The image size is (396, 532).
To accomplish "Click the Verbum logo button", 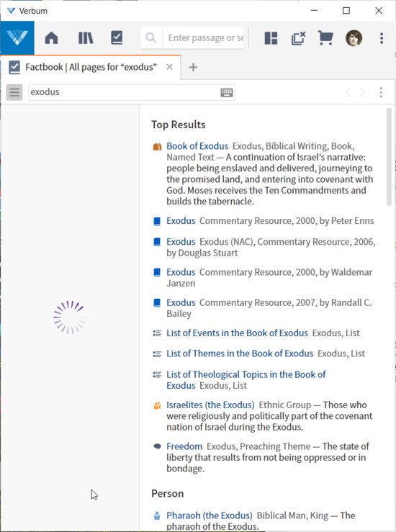I will tap(17, 37).
